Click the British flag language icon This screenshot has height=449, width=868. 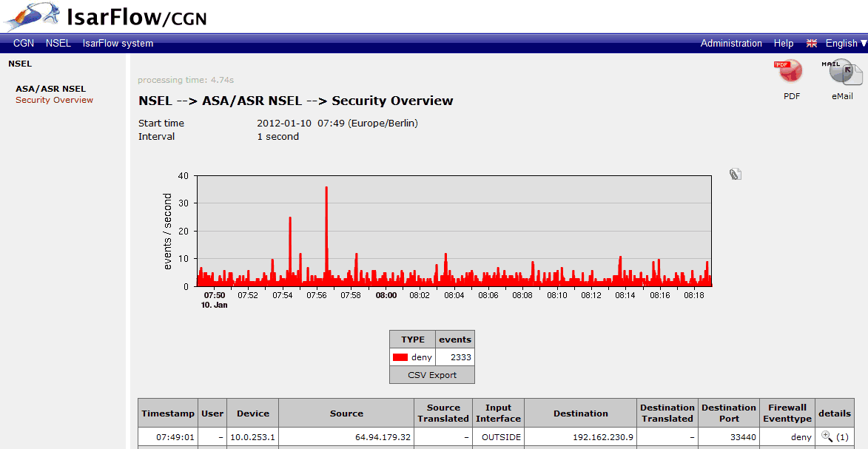(811, 43)
